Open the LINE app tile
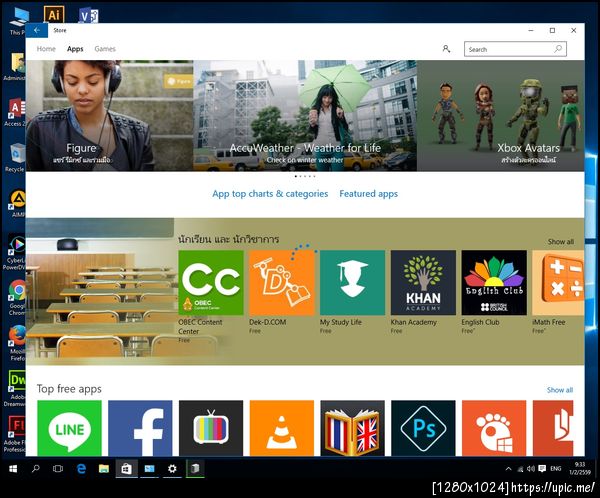Screen dimensions: 600x498 (70, 428)
